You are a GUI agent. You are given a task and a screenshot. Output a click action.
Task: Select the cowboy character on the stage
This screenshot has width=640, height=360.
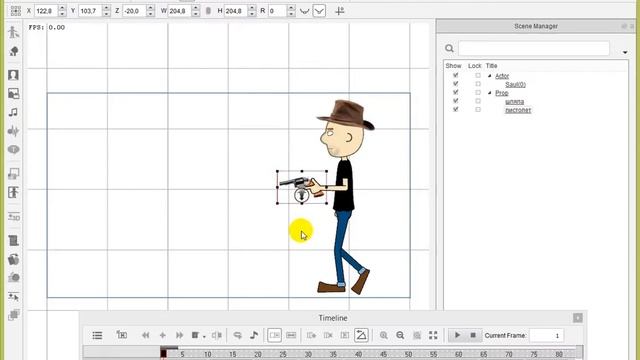click(345, 196)
